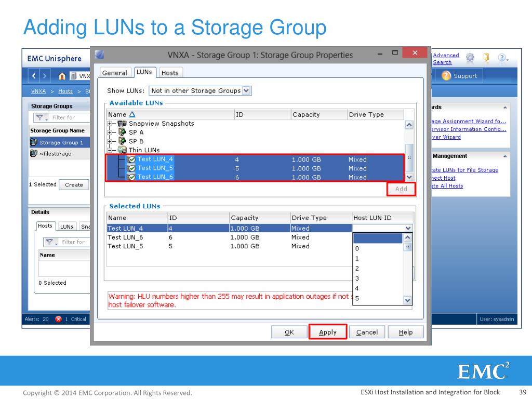The image size is (532, 399).
Task: Collapse the Management panel chevron
Action: point(505,156)
